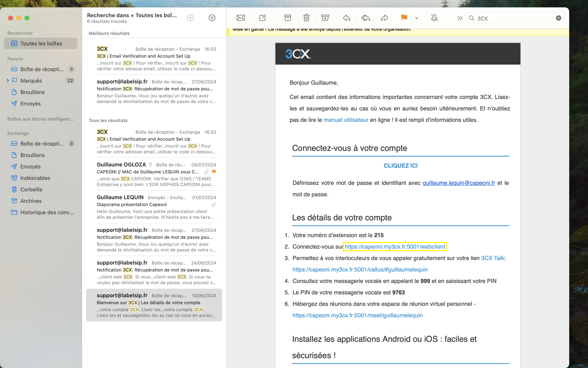Viewport: 588px width, 368px height.
Task: Select Toutes les boîtes in sidebar
Action: point(41,43)
